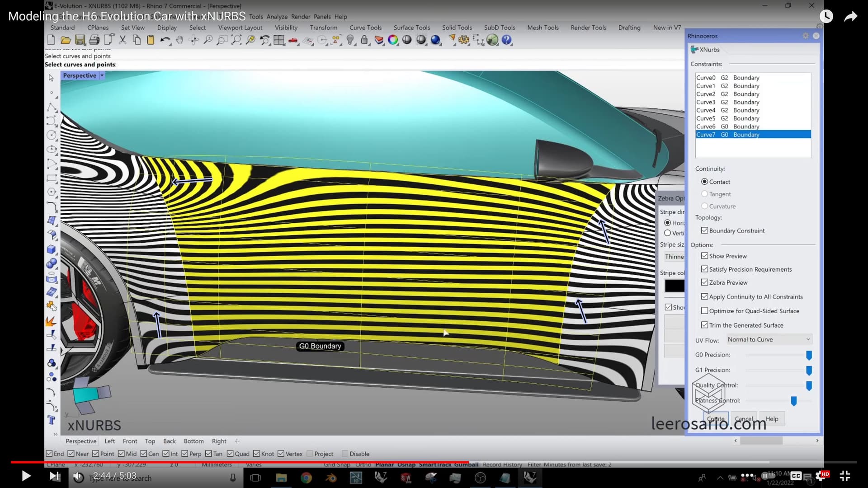Select the Box solid tool in left sidebar
Viewport: 868px width, 488px height.
pos(52,249)
